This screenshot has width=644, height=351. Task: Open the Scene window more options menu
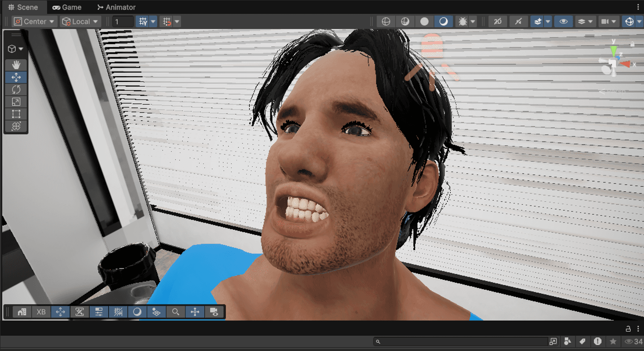tap(638, 7)
